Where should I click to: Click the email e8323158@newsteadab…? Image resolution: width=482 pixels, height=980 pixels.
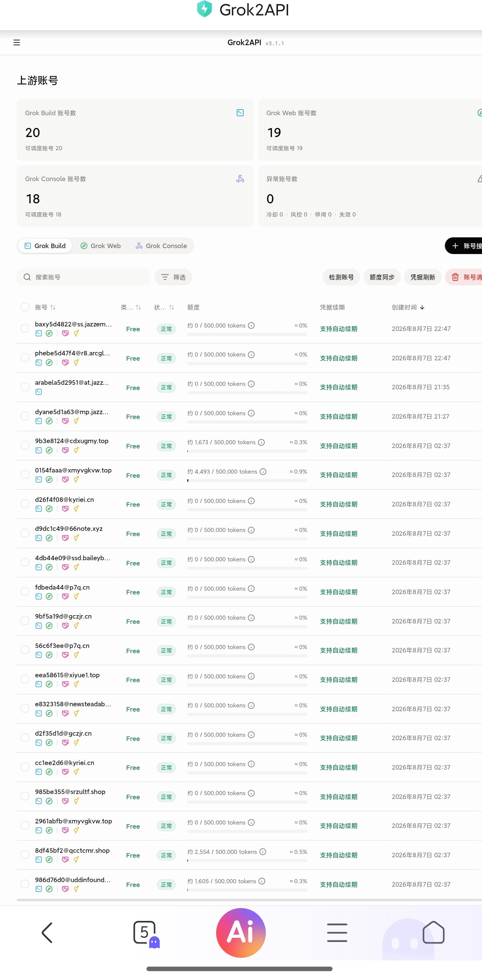(73, 704)
